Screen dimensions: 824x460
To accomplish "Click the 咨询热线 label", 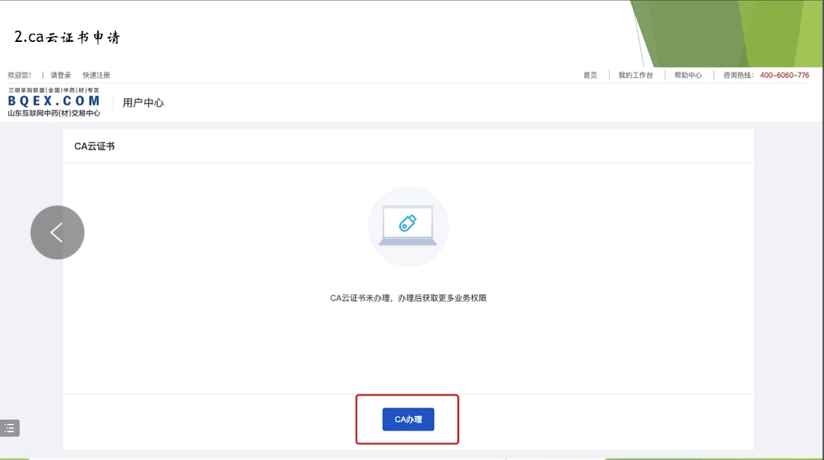I will [740, 75].
